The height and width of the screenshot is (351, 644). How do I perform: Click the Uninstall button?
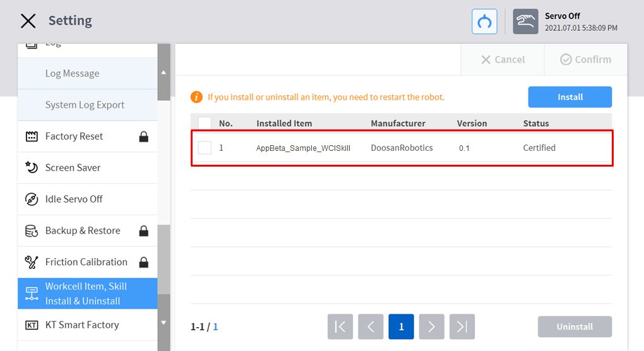pos(575,326)
